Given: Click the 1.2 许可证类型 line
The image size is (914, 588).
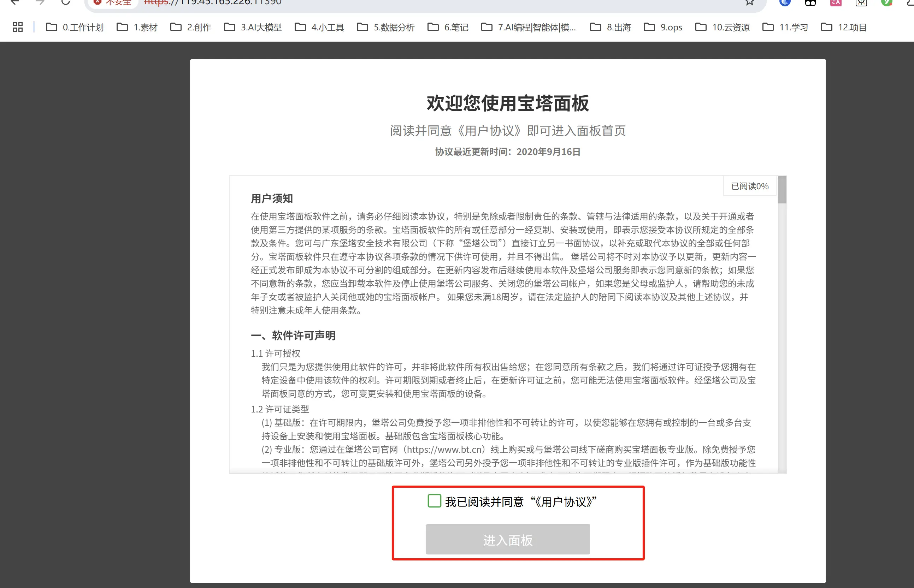Looking at the screenshot, I should click(280, 409).
